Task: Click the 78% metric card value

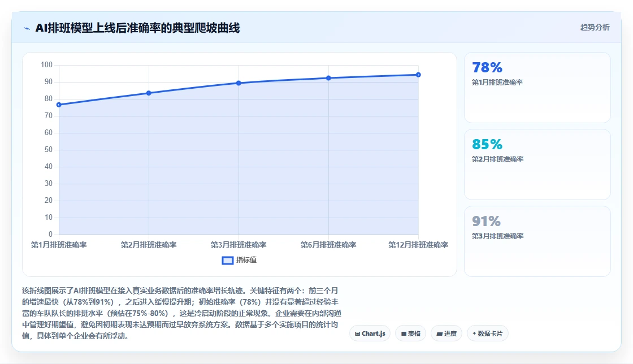Action: pyautogui.click(x=487, y=67)
